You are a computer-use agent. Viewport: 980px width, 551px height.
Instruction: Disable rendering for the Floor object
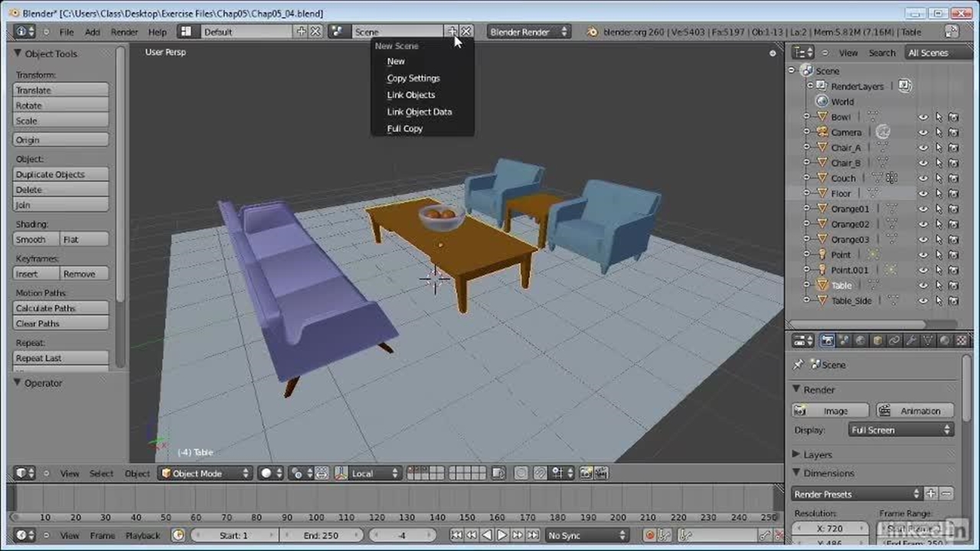[x=954, y=194]
